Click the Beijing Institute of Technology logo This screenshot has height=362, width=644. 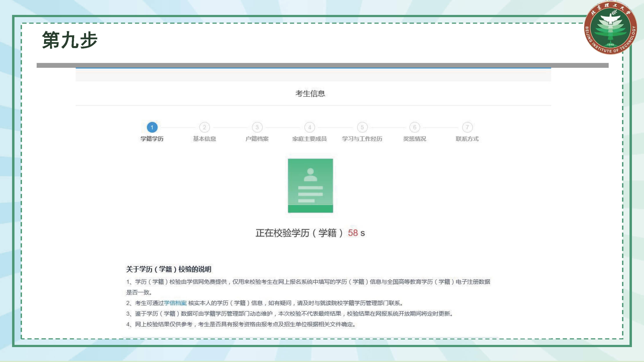click(610, 28)
